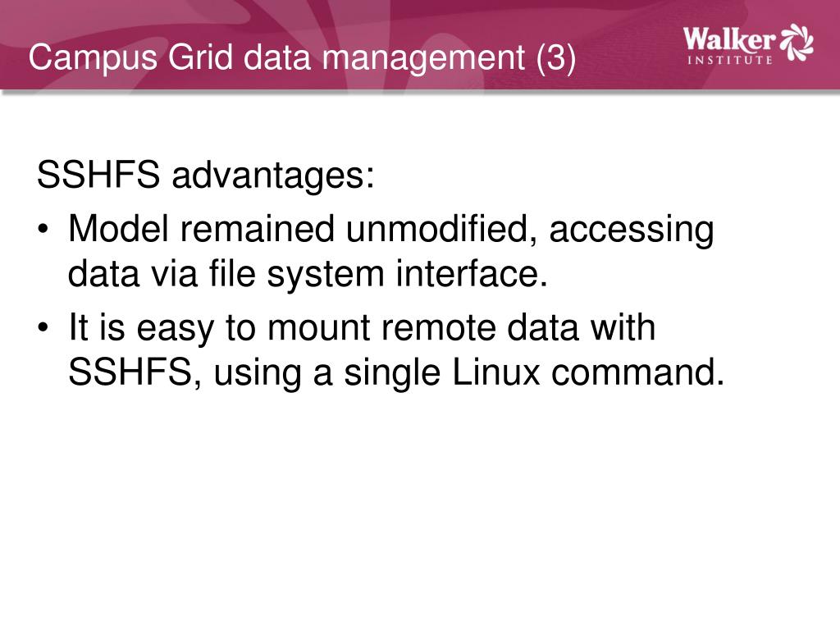Click the line data via file system interface
The height and width of the screenshot is (630, 840).
(308, 274)
